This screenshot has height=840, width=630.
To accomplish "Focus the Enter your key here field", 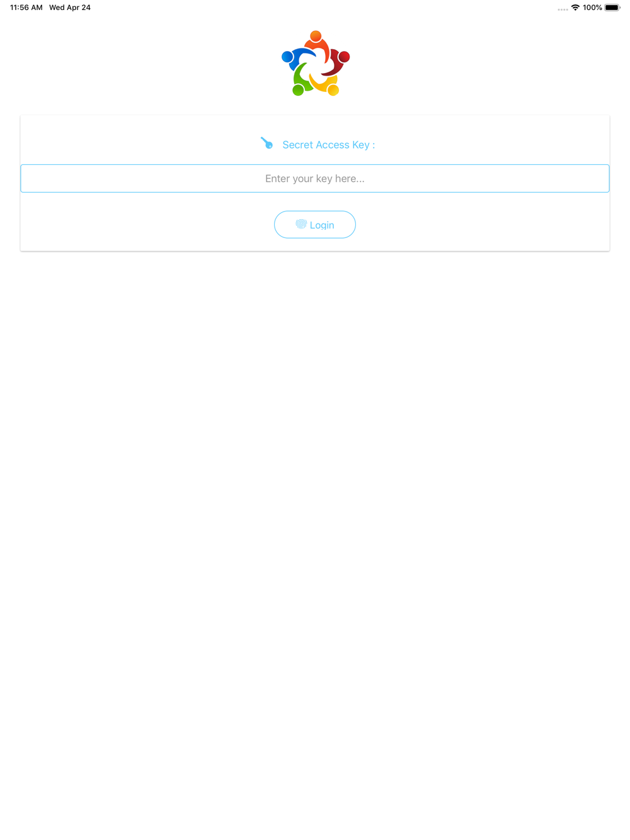I will [315, 178].
